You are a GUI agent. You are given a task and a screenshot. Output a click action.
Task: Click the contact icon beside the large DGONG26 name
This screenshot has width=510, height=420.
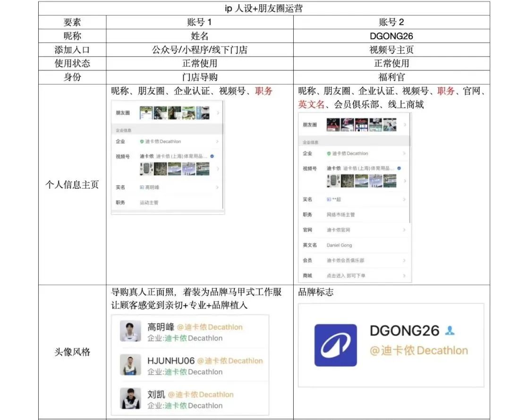tap(450, 331)
